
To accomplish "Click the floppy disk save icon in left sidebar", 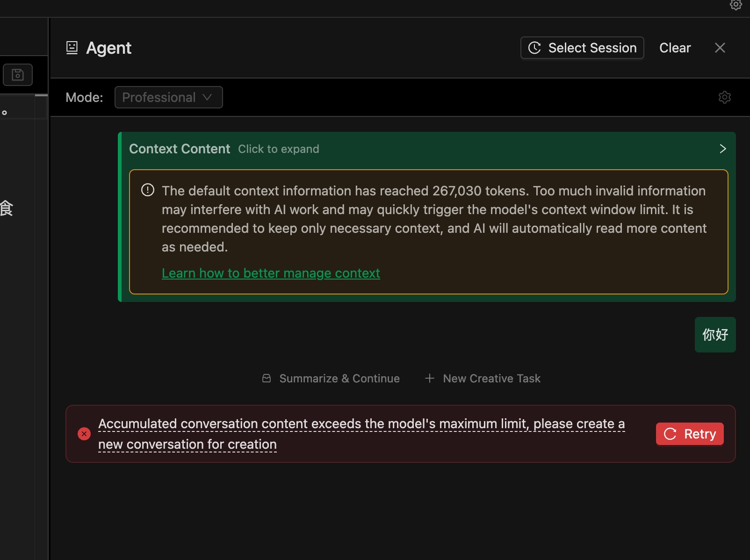I will 18,74.
